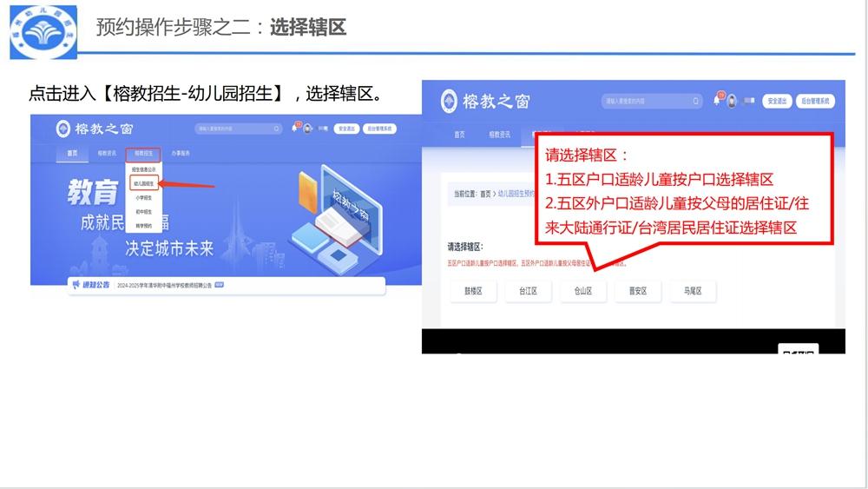868x489 pixels.
Task: Click the user avatar in the left screenshot
Action: click(x=308, y=129)
